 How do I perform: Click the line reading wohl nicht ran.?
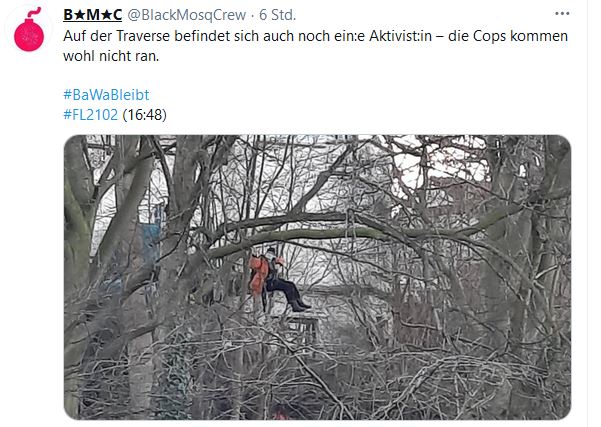111,56
